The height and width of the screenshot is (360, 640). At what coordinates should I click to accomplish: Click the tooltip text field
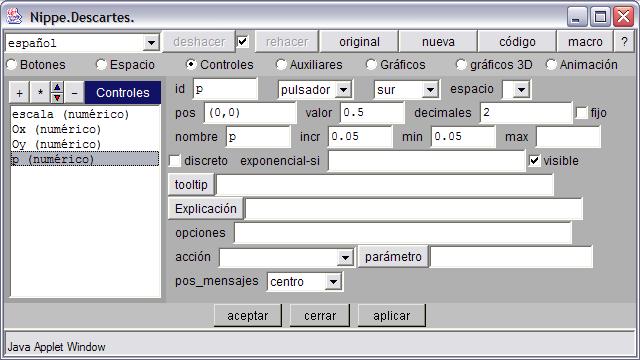pos(384,184)
